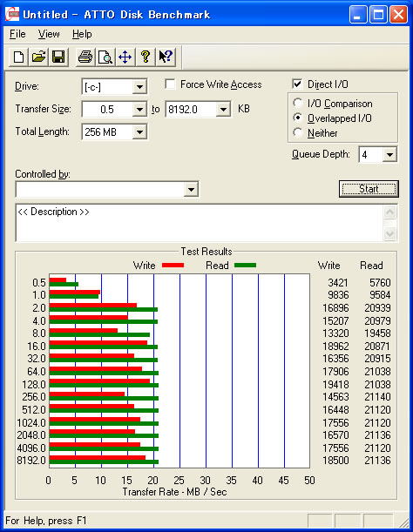The image size is (413, 532).
Task: Maximize the ATTO Disk Benchmark window
Action: (x=378, y=15)
